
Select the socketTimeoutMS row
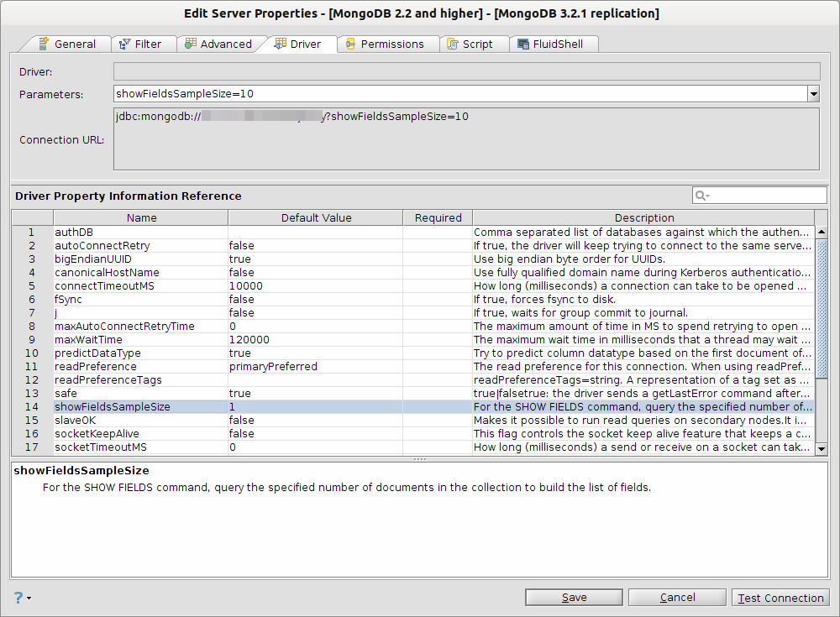point(412,447)
